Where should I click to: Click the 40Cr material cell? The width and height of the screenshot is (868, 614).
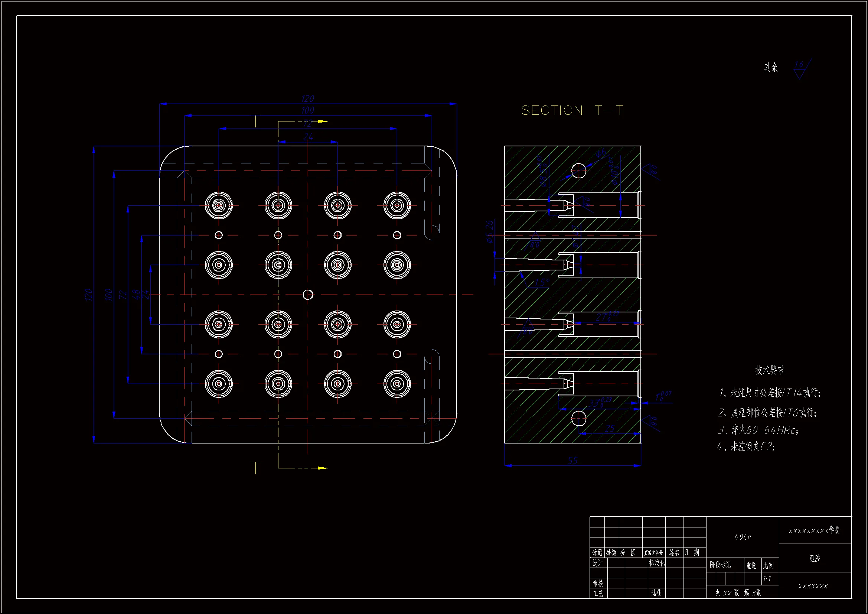(x=743, y=537)
